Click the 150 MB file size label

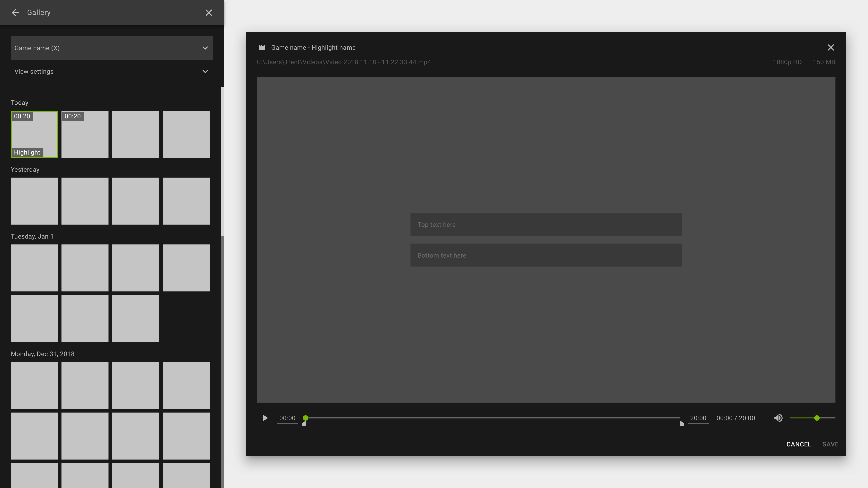tap(824, 62)
